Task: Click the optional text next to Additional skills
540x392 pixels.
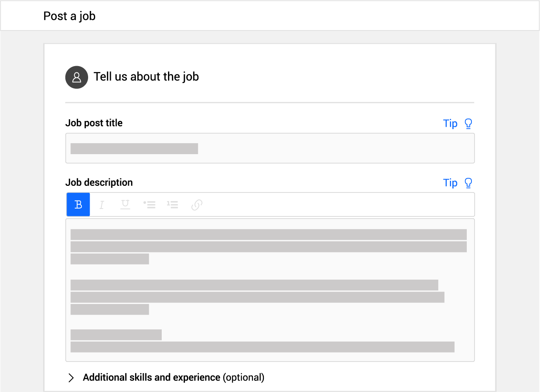Action: coord(244,378)
